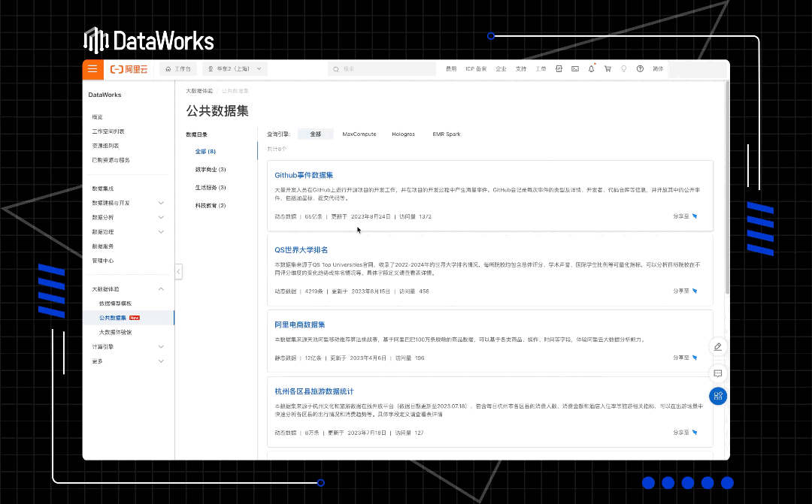Click the hamburger menu icon beside the Alibaba Cloud logo
Screen dimensions: 812x504
(x=92, y=68)
